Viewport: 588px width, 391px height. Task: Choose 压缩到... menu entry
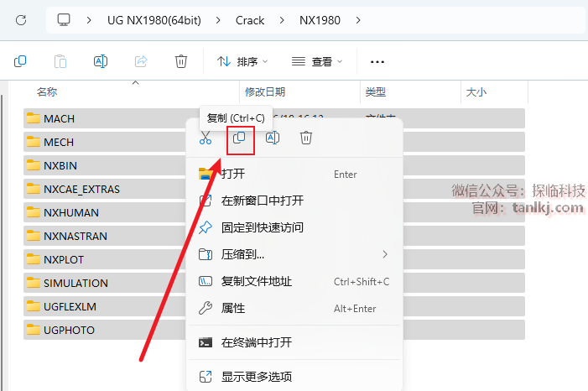click(x=294, y=254)
